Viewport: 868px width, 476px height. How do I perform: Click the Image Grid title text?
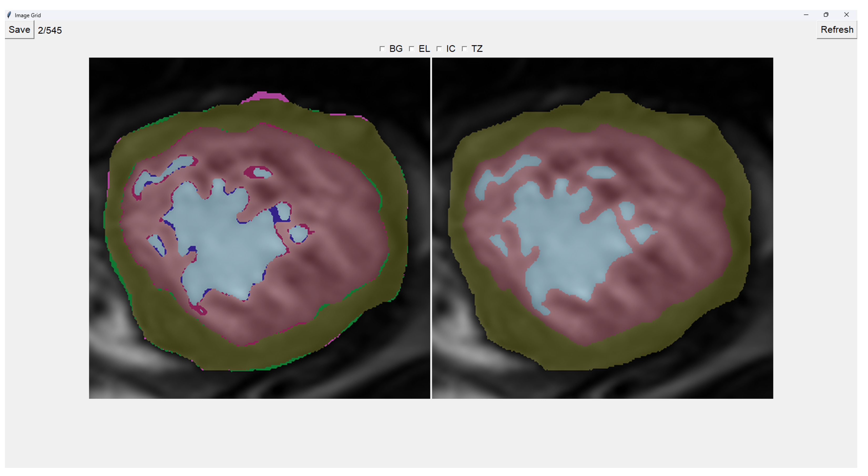tap(28, 15)
